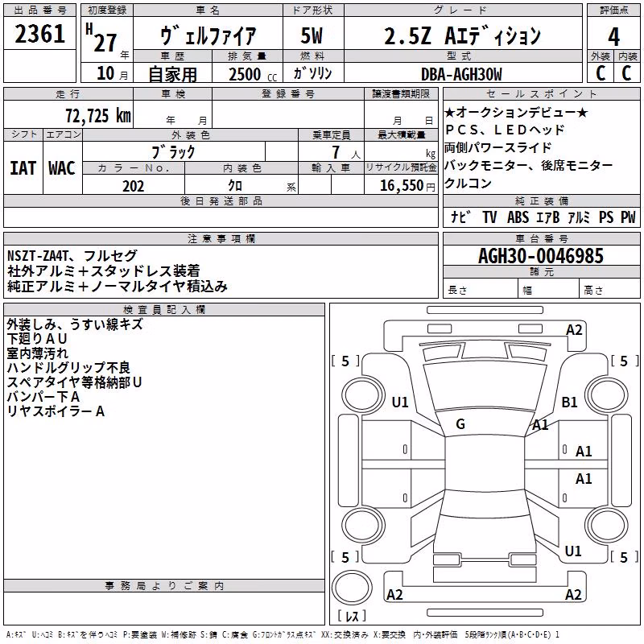Click the fuel type ガソリン
Image resolution: width=644 pixels, height=644 pixels.
coord(312,73)
